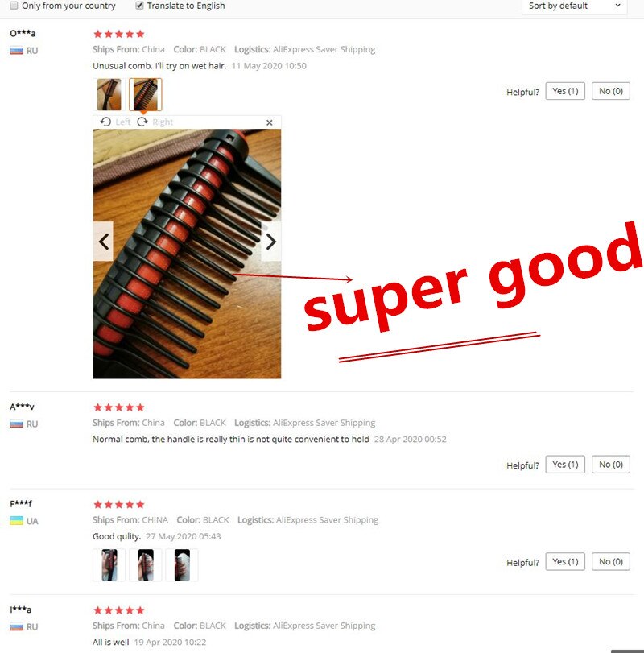644x653 pixels.
Task: Rotate review photo right
Action: tap(155, 122)
